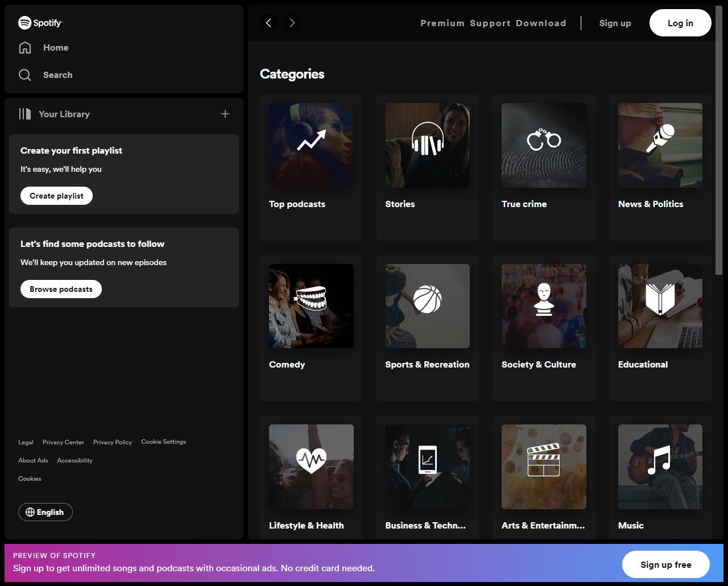
Task: Open the News & Politics microphone thumbnail
Action: tap(660, 145)
